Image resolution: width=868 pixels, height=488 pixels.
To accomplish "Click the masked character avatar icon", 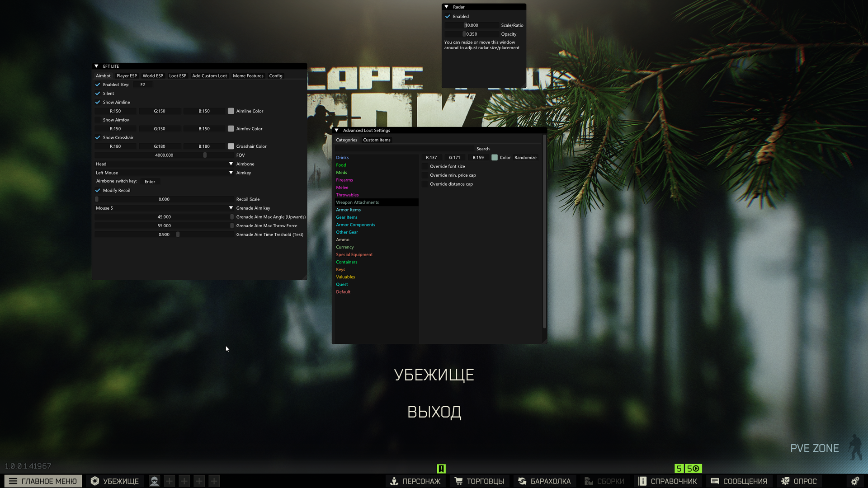I will (x=154, y=481).
